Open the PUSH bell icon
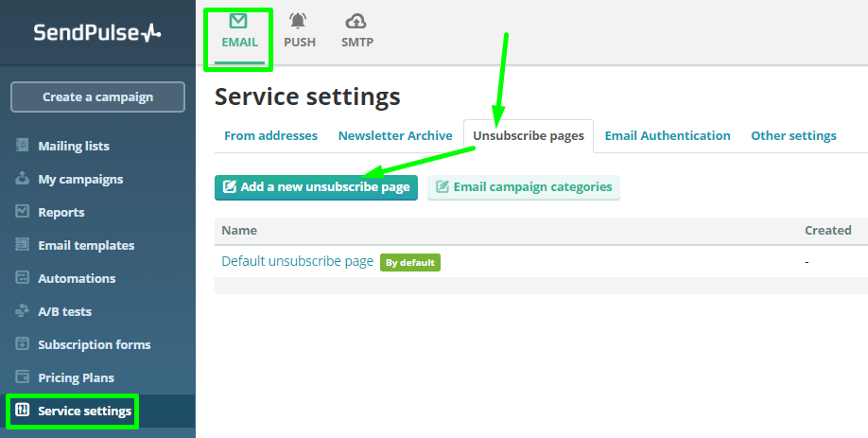 [x=298, y=21]
